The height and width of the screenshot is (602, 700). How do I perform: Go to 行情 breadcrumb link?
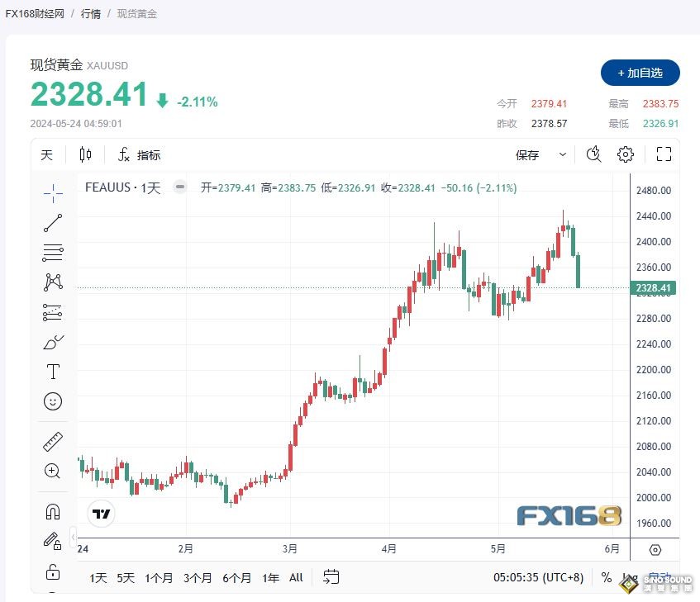(91, 14)
